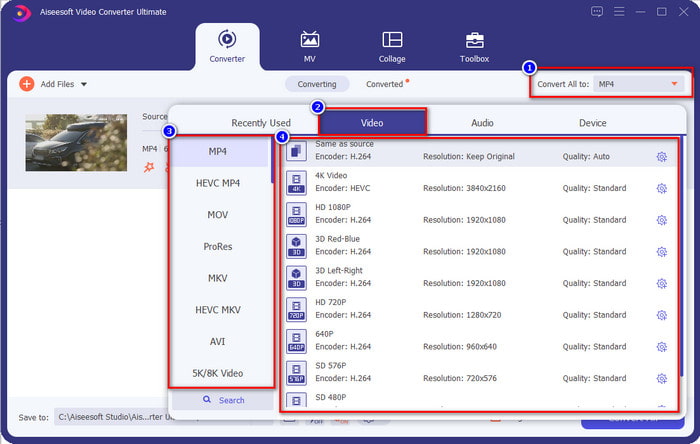This screenshot has width=700, height=444.
Task: Open the Converter tab
Action: click(x=227, y=46)
